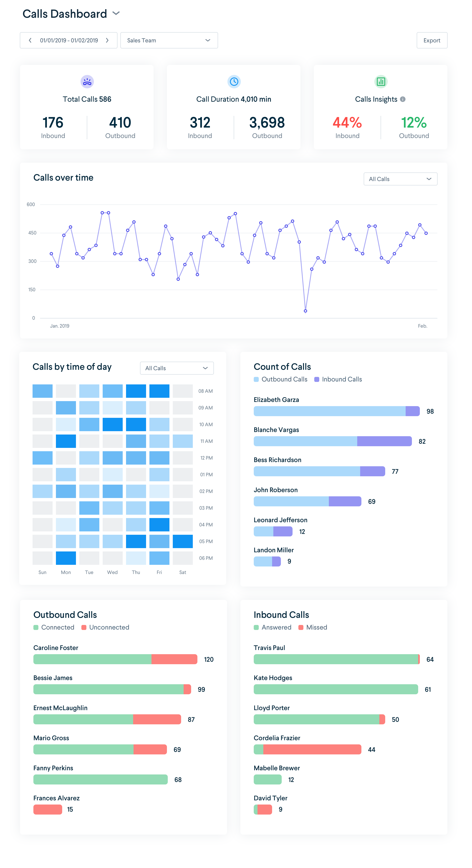Toggle Inbound Calls legend in Count of Calls
The height and width of the screenshot is (868, 472).
coord(338,379)
